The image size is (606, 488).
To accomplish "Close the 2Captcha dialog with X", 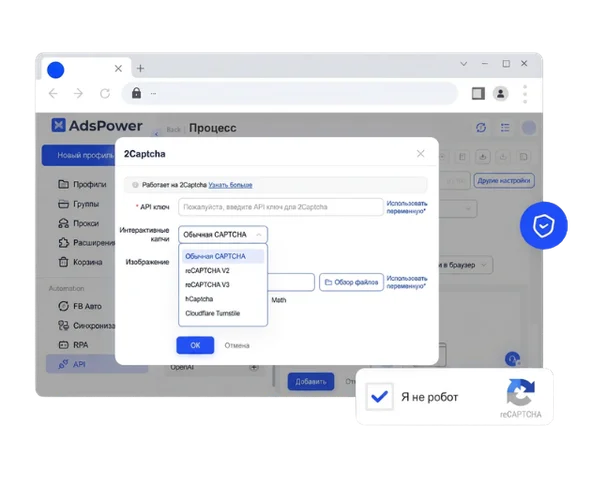I will click(420, 154).
